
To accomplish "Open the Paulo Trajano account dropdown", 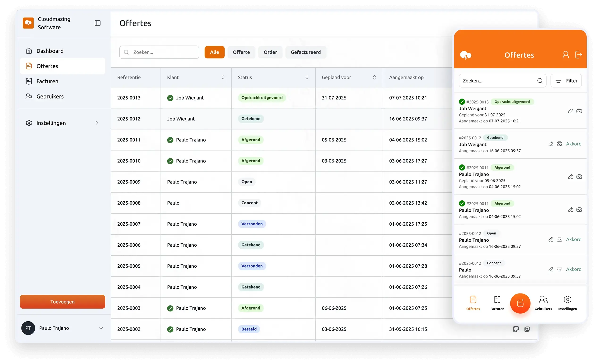I will 101,328.
